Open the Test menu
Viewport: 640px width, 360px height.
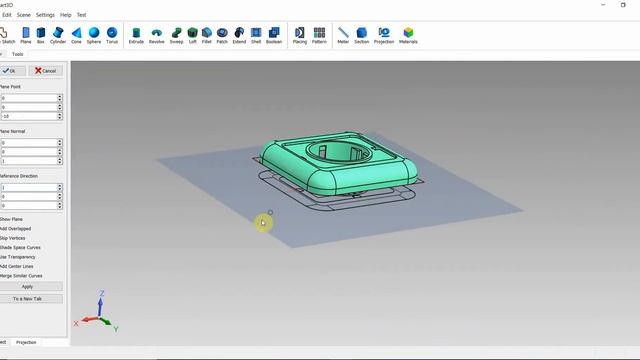coord(82,15)
